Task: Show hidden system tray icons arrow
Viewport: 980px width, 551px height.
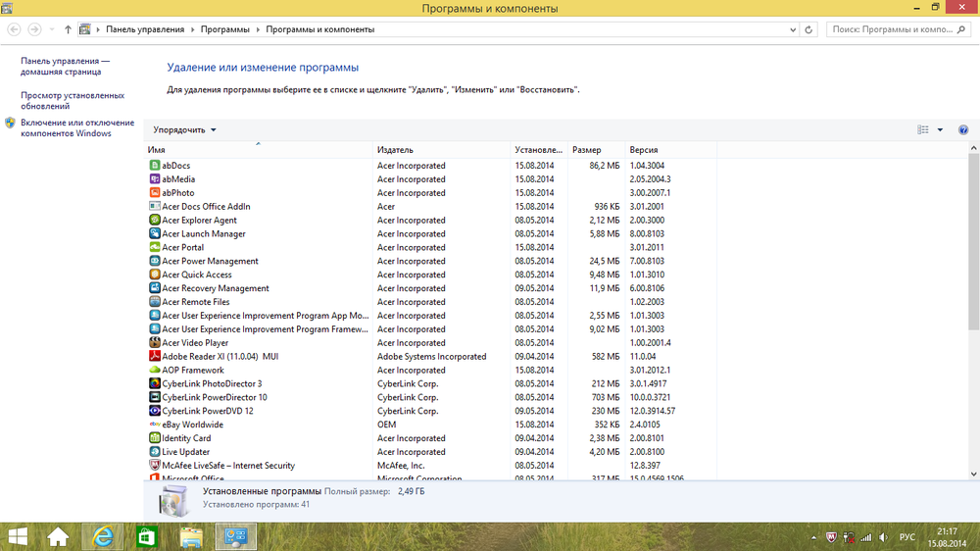Action: point(813,537)
